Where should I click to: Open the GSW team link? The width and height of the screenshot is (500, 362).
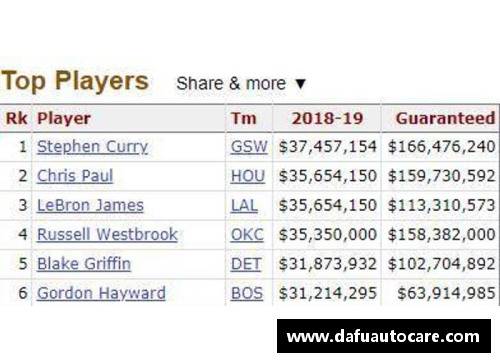pyautogui.click(x=249, y=147)
